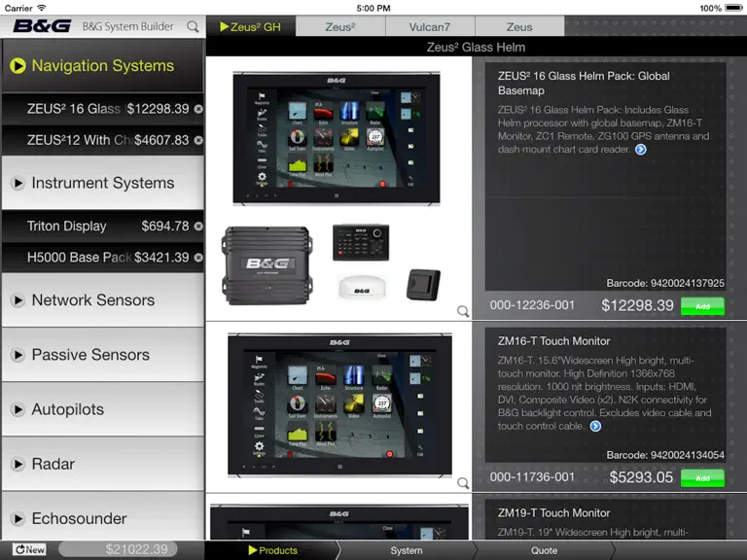The height and width of the screenshot is (560, 747).
Task: Start a new system with the New button
Action: tap(29, 549)
